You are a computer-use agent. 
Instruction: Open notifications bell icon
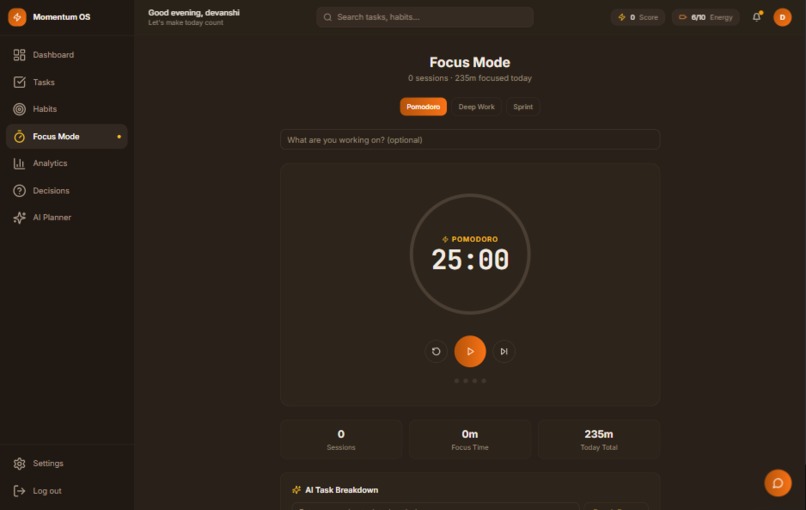(x=757, y=17)
